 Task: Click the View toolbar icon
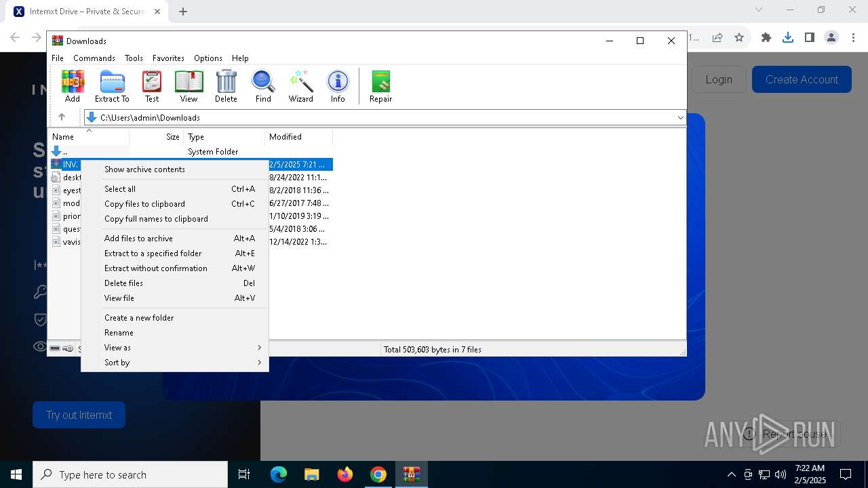pos(189,87)
